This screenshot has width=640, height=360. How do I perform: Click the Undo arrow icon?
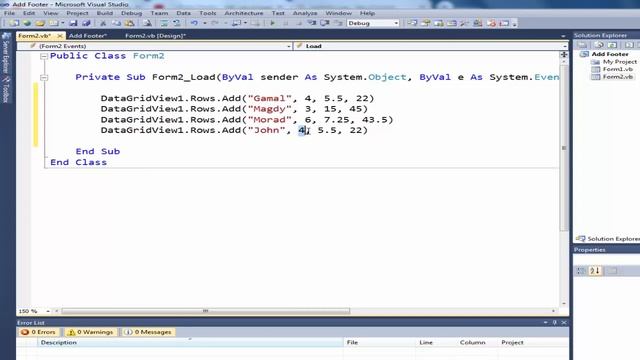194,23
